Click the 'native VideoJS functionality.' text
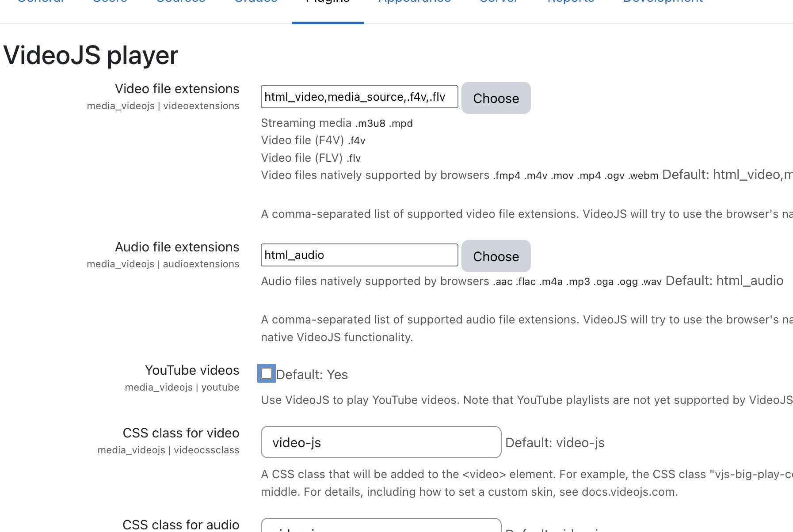Image resolution: width=793 pixels, height=532 pixels. pos(337,337)
